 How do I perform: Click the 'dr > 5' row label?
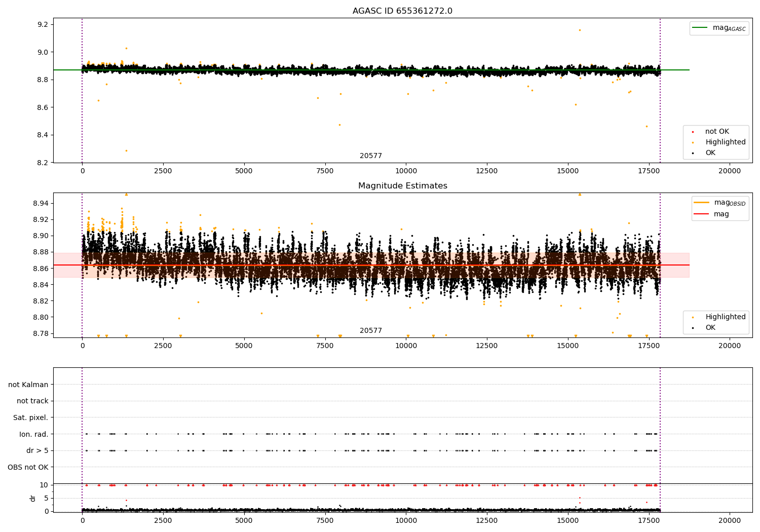[37, 450]
